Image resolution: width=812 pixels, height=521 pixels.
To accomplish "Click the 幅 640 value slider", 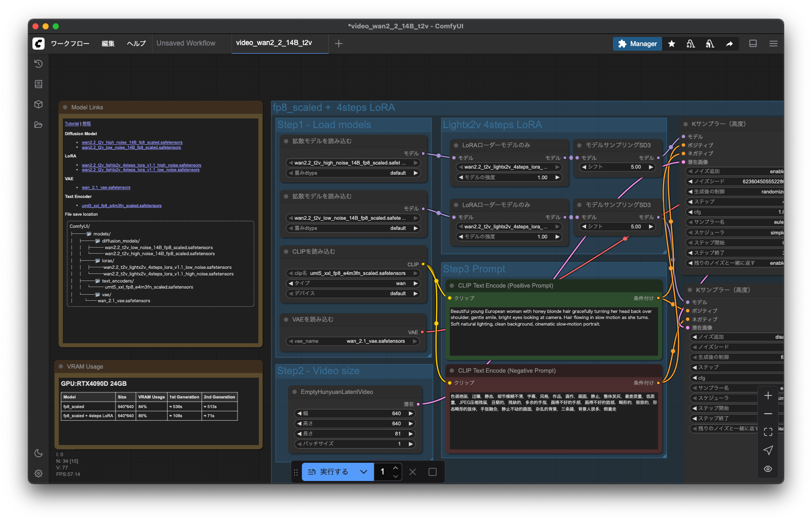I will tap(355, 414).
